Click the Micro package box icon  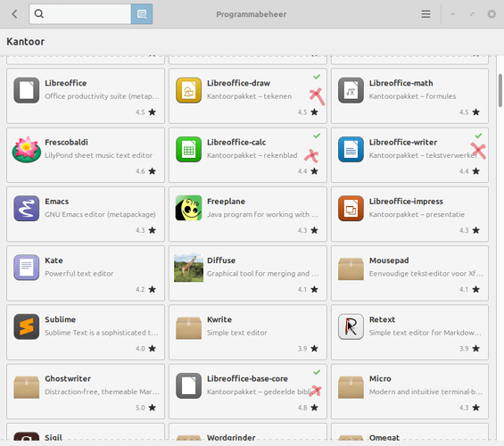[351, 386]
